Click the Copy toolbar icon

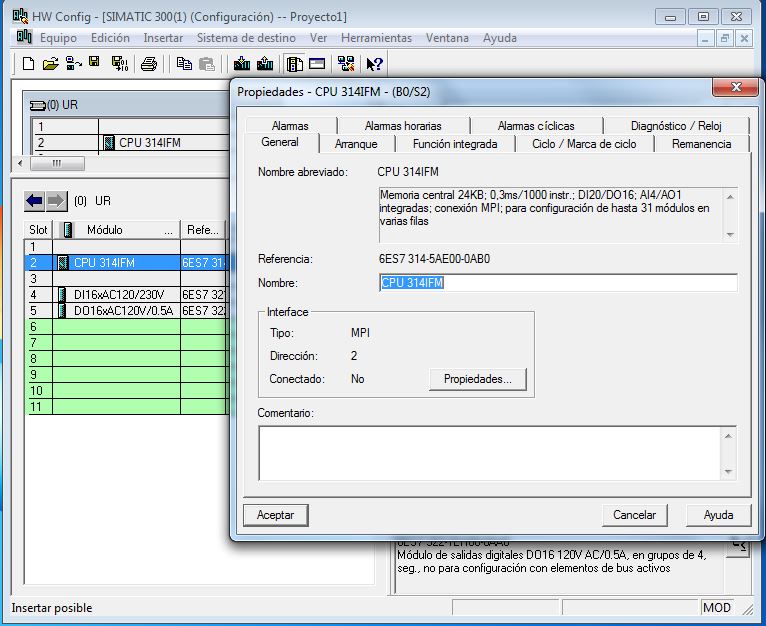[184, 64]
